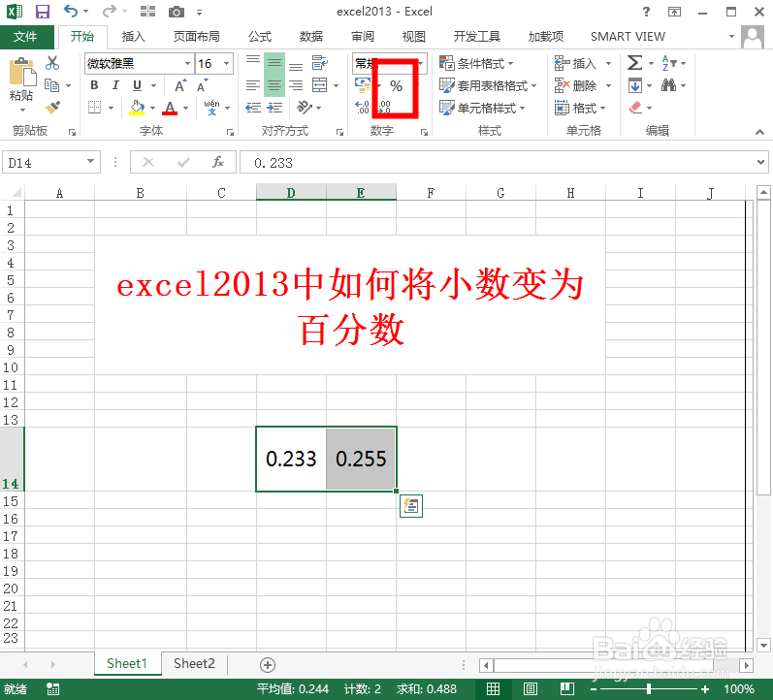Viewport: 773px width, 700px height.
Task: Open the Quick Analysis button near selection
Action: 410,506
